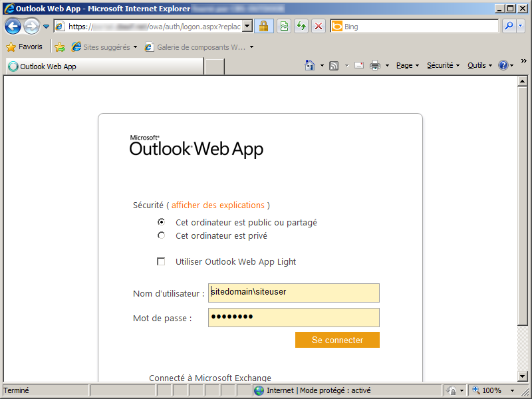
Task: Click the address bar URL field
Action: (x=148, y=27)
